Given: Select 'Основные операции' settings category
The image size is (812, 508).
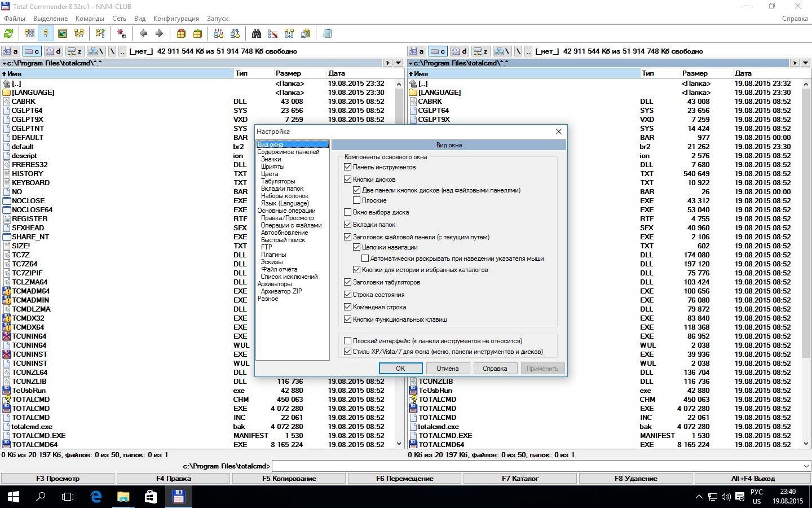Looking at the screenshot, I should 286,211.
